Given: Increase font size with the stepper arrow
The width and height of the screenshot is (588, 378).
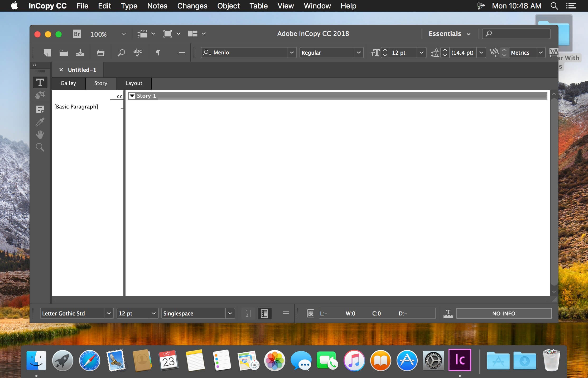Looking at the screenshot, I should click(x=385, y=50).
